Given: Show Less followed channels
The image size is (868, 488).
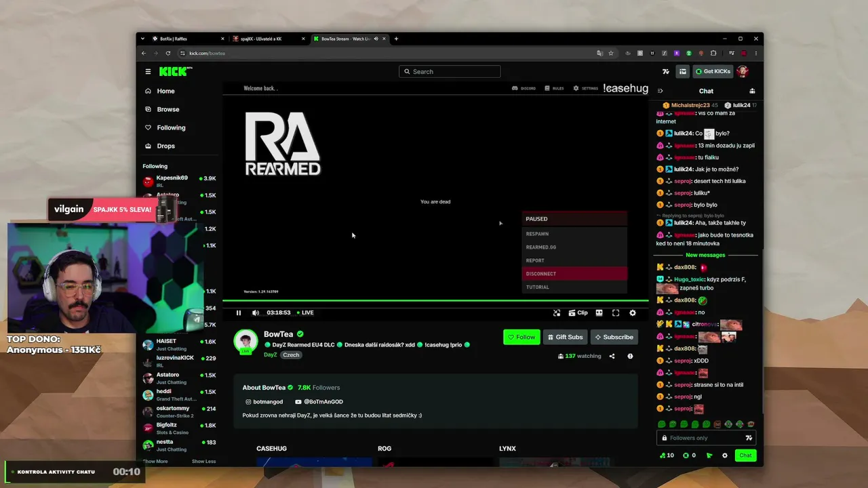Looking at the screenshot, I should [x=203, y=462].
